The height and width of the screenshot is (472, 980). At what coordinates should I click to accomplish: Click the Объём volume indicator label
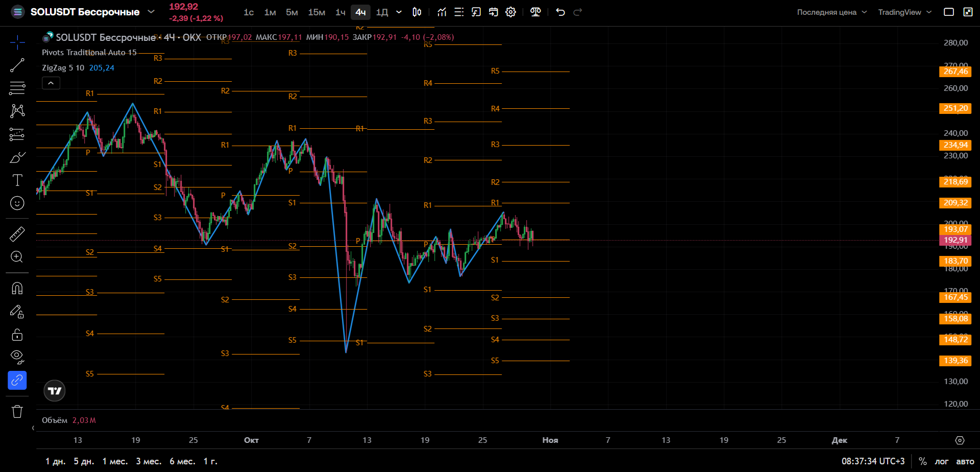(55, 420)
